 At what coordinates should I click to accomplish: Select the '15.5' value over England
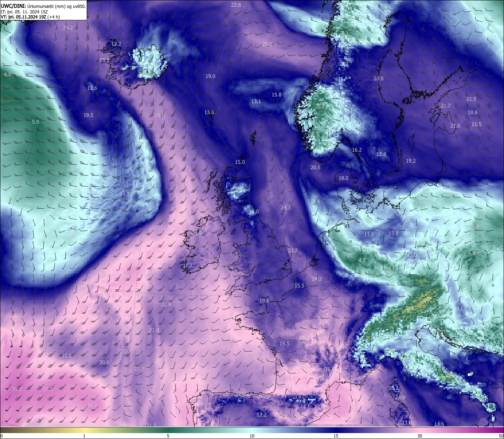[x=299, y=285]
